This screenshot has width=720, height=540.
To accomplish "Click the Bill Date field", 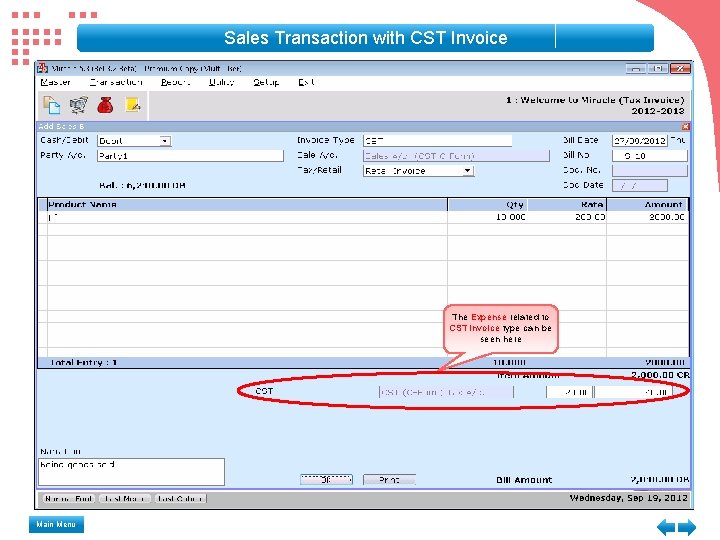I will (639, 141).
